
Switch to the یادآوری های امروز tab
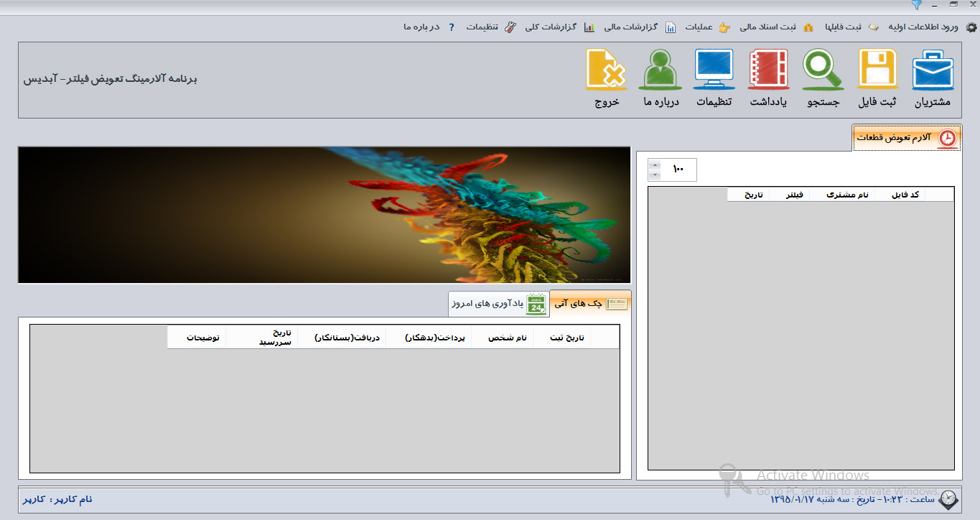pyautogui.click(x=499, y=304)
